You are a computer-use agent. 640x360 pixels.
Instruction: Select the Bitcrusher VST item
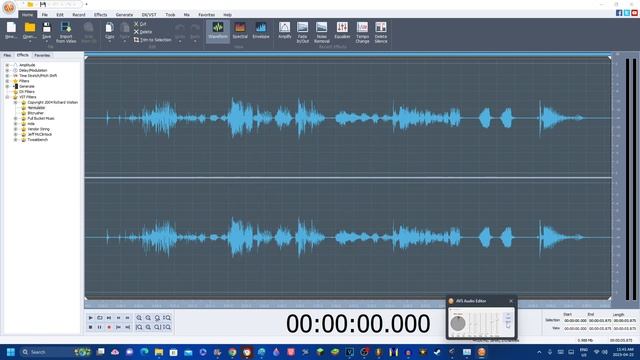[x=36, y=113]
